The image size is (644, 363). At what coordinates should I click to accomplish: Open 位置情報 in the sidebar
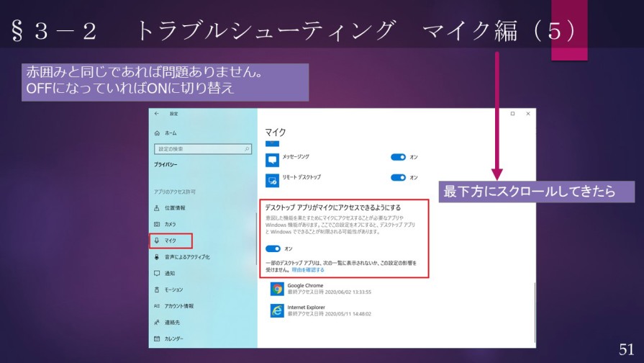pos(174,207)
